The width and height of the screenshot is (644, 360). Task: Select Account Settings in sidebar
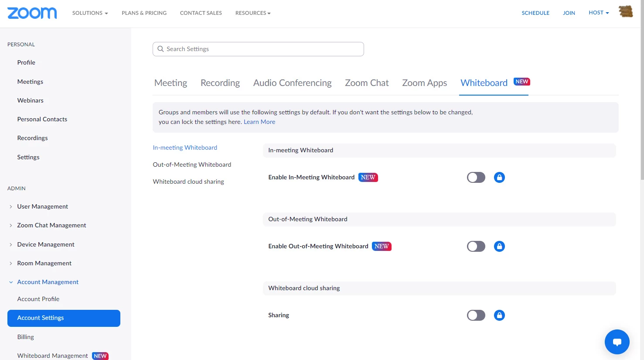tap(64, 318)
